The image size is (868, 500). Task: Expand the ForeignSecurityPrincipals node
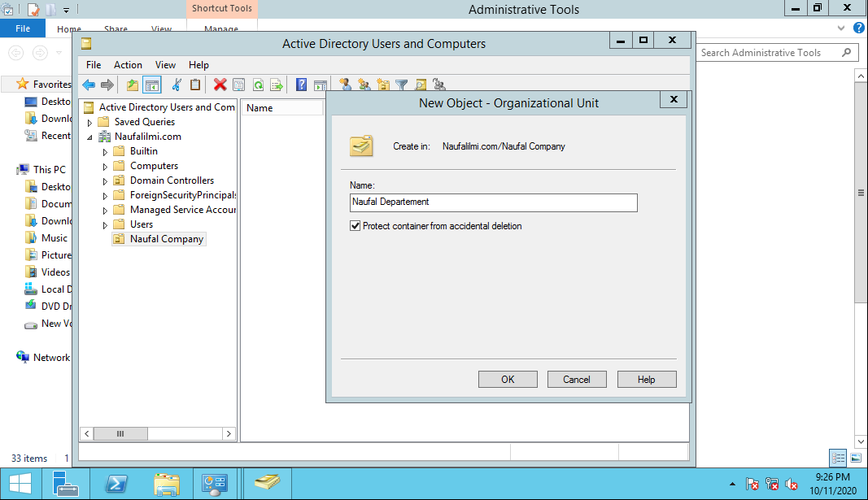tap(105, 196)
